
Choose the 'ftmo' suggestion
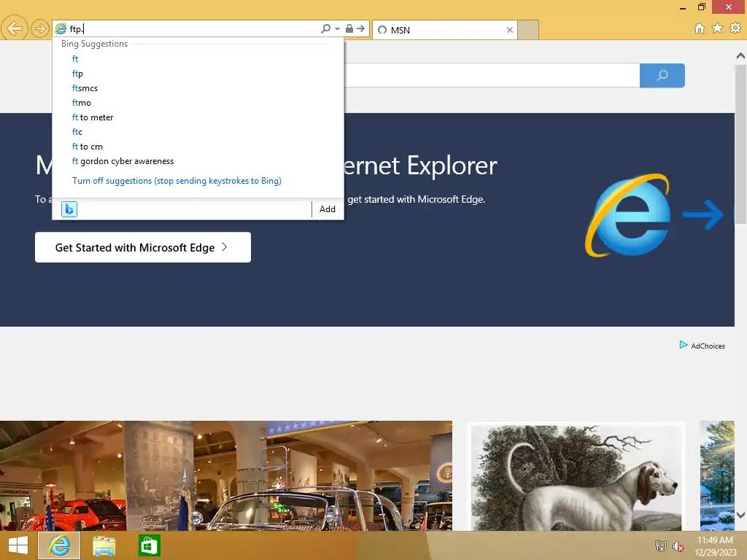pos(198,103)
